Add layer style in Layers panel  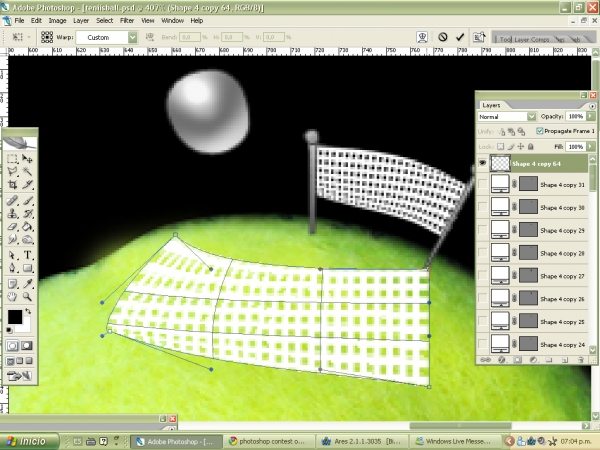502,360
